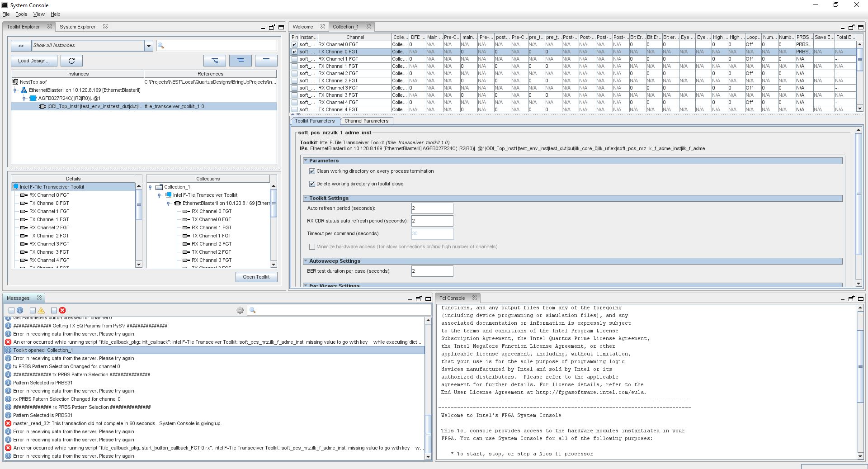The image size is (868, 469).
Task: Collapse the EthernetBlasterII node in Instances tree
Action: 15,90
